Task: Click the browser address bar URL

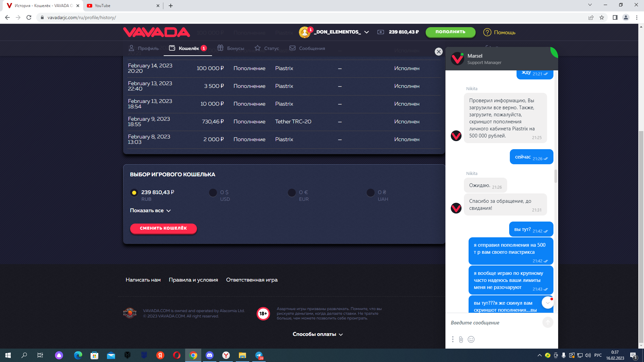Action: [x=82, y=17]
